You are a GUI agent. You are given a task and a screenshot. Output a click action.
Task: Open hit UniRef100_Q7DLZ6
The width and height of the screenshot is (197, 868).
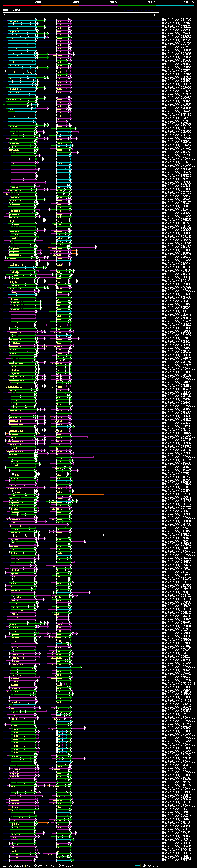[177, 26]
